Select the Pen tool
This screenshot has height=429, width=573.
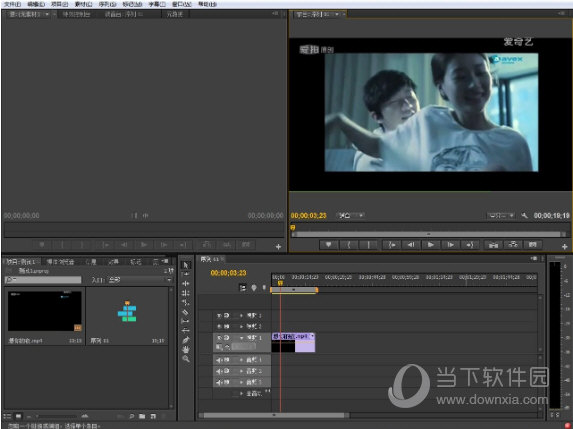click(186, 340)
